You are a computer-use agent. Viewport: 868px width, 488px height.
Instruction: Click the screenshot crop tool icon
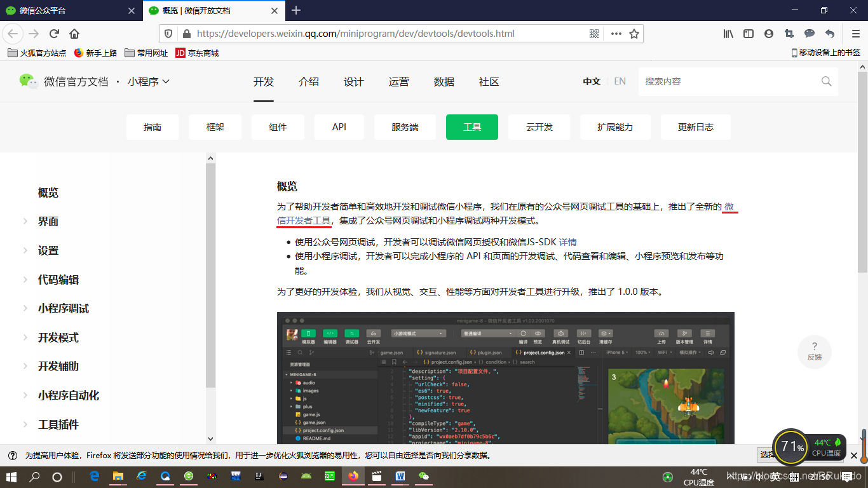pos(789,33)
